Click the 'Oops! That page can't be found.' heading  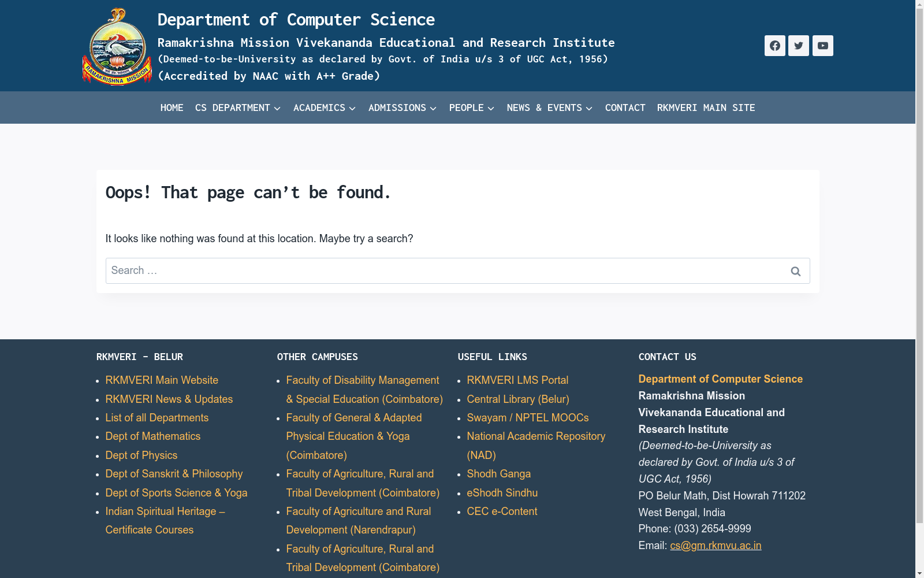[248, 192]
